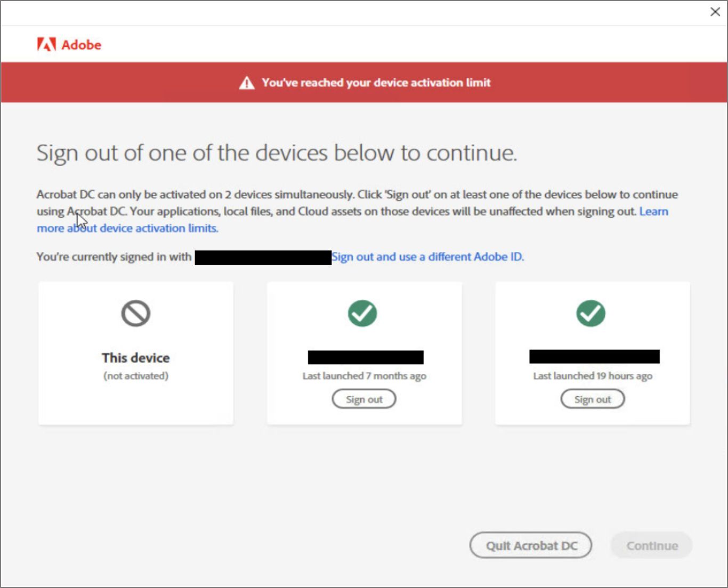The image size is (728, 588).
Task: Click Quit Acrobat DC
Action: click(x=530, y=545)
